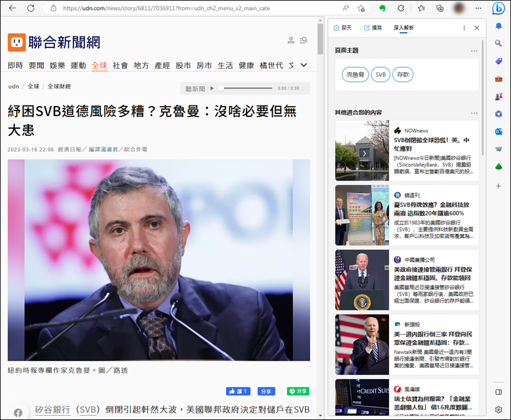
Task: Add this page to favorites
Action: (x=361, y=8)
